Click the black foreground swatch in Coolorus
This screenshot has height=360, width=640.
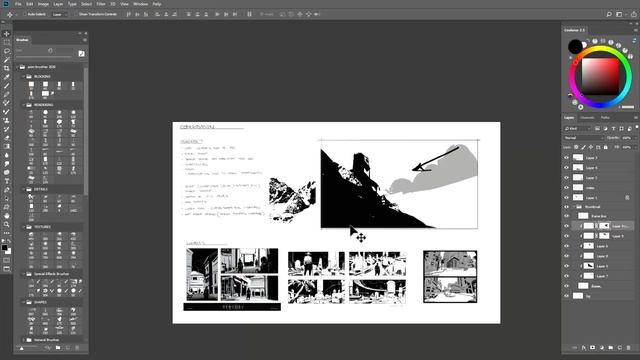pos(575,47)
